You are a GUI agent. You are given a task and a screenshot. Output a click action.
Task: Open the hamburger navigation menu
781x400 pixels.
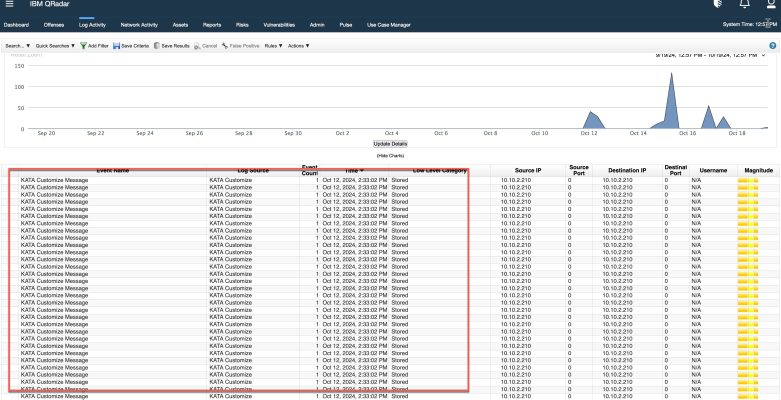(9, 4)
